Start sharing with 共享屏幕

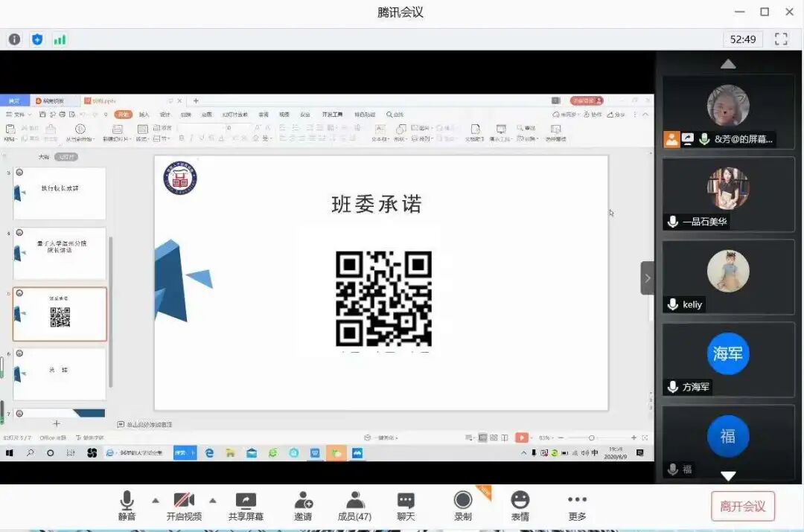click(246, 505)
